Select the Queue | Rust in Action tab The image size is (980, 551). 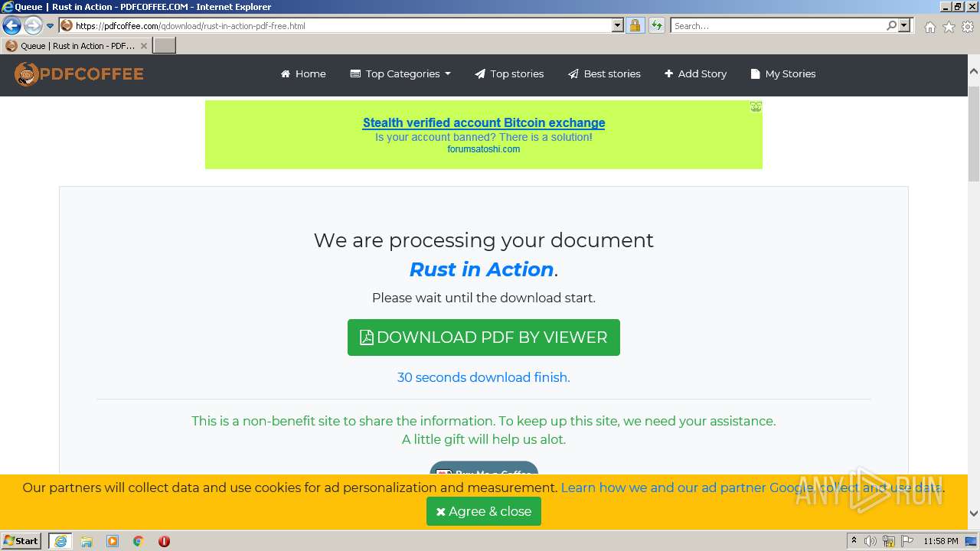click(76, 46)
